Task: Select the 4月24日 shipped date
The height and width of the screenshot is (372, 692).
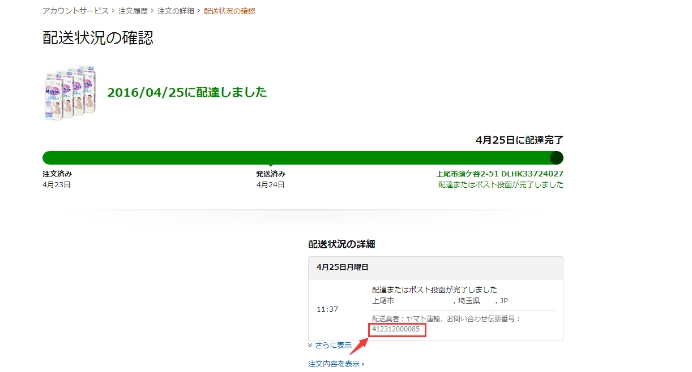Action: coord(271,184)
